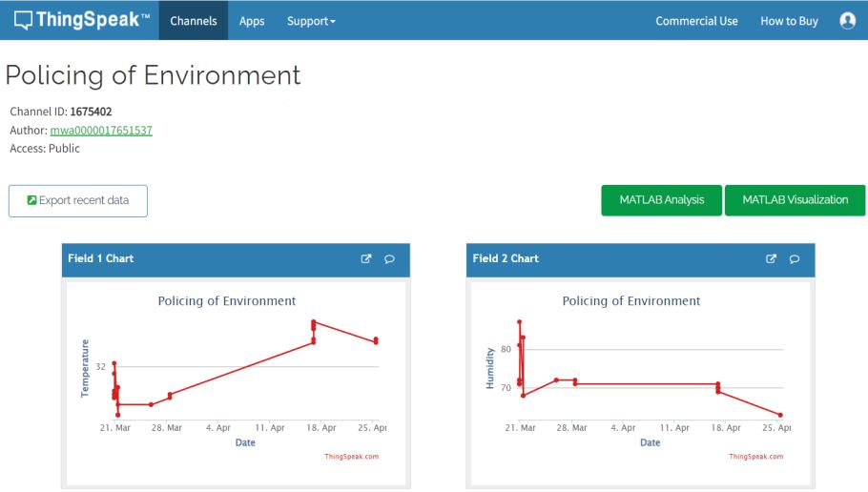The width and height of the screenshot is (868, 492).
Task: Click Field 1 Chart comment bubble icon
Action: pyautogui.click(x=389, y=258)
